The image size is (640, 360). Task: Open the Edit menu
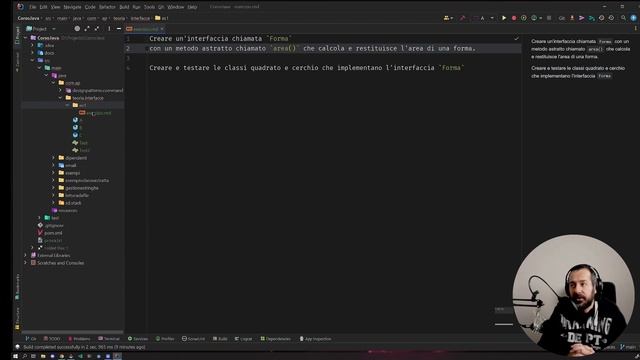click(43, 7)
